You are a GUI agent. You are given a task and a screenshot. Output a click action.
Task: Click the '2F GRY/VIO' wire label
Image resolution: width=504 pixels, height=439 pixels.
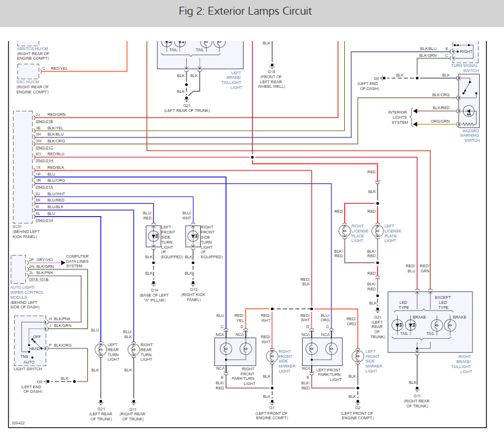click(41, 259)
